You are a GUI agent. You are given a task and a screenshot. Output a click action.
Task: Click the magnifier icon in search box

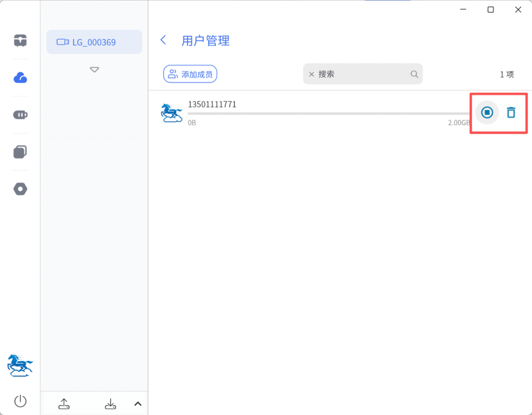pyautogui.click(x=414, y=74)
